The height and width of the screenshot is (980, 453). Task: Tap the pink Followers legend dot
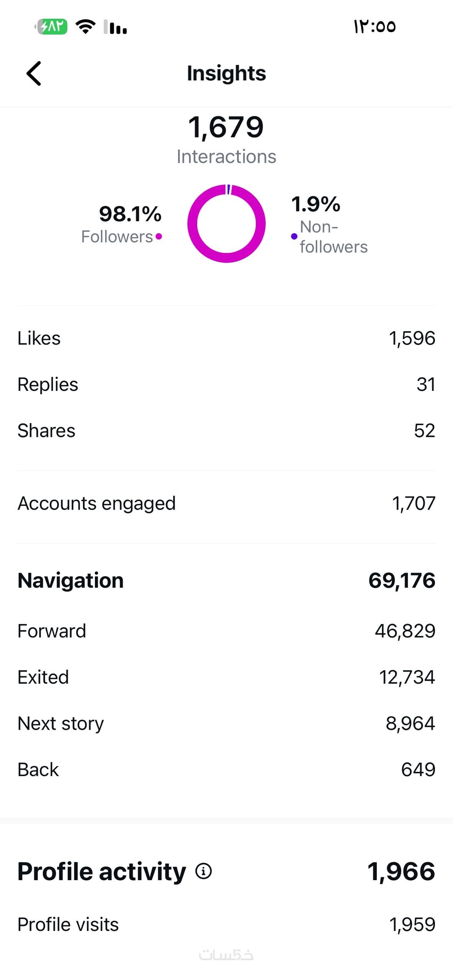pos(159,237)
